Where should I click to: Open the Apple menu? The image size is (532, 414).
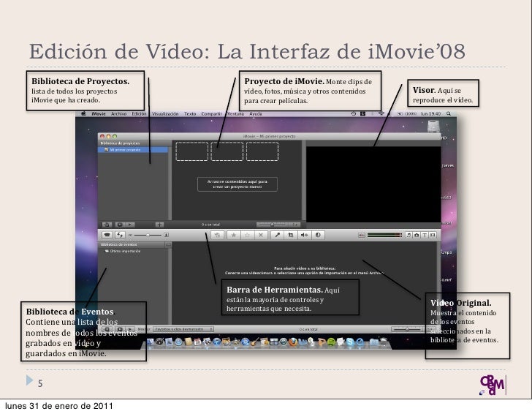83,114
